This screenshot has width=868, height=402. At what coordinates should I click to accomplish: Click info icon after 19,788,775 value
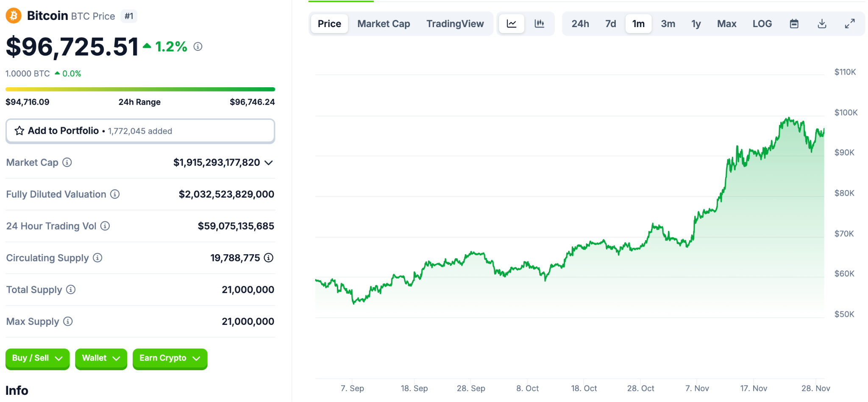click(x=269, y=258)
